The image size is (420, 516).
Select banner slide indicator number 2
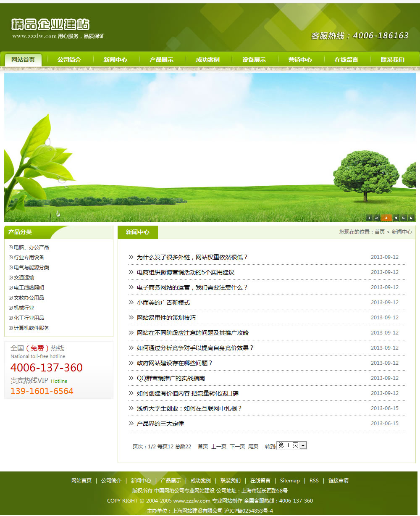[x=377, y=218]
